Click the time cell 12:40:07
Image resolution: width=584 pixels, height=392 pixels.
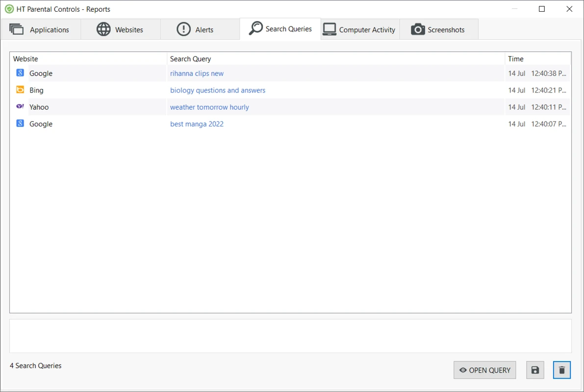click(x=537, y=124)
